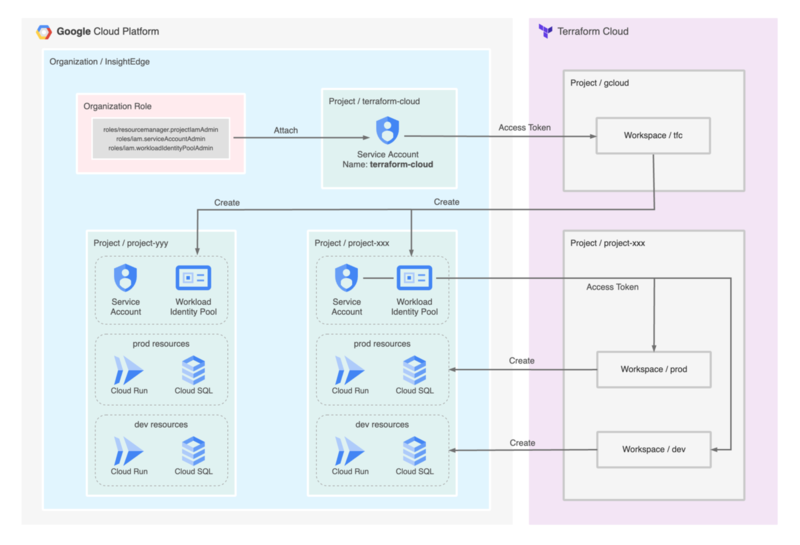
Task: Click 'dev resources' heading in project-yyy
Action: click(161, 425)
